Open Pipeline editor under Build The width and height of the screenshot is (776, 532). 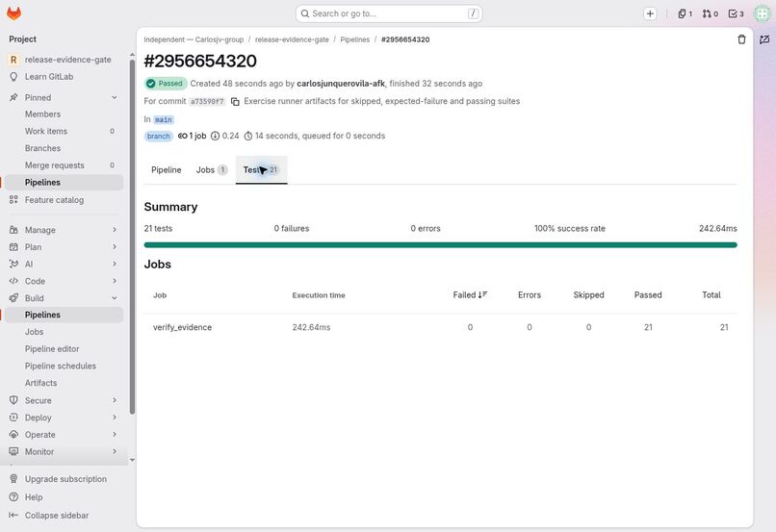[65, 349]
